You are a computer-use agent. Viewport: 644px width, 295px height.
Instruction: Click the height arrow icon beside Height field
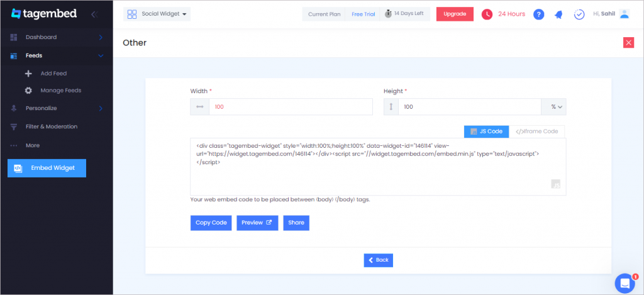(x=391, y=107)
